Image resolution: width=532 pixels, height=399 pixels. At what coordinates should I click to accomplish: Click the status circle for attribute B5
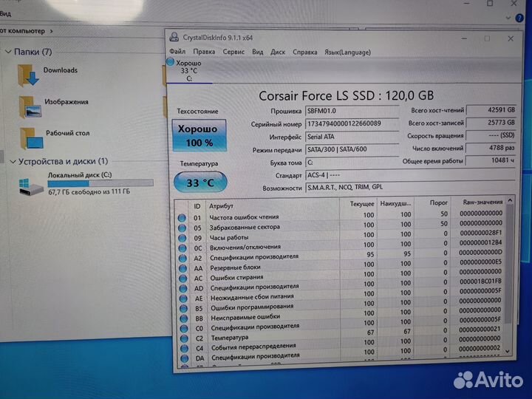[183, 308]
